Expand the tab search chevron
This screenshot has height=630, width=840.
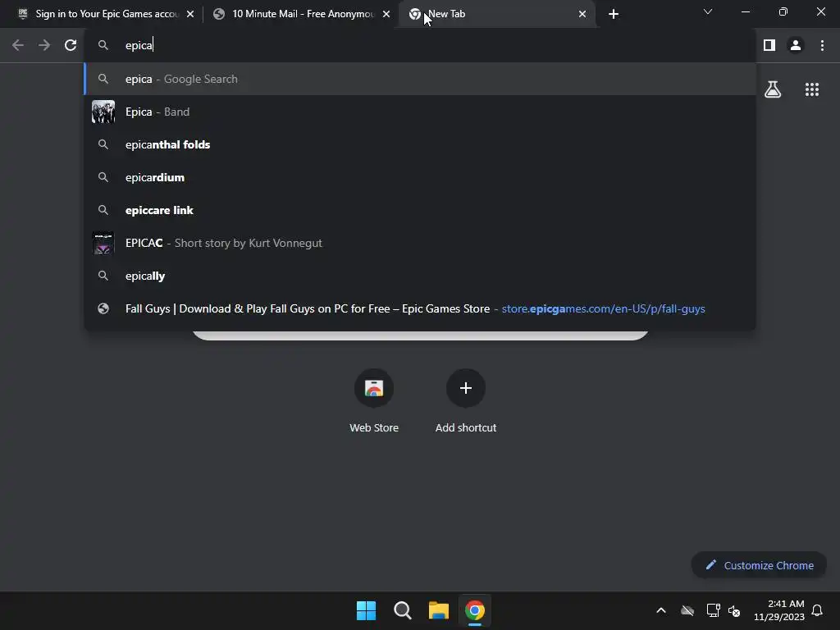pyautogui.click(x=708, y=11)
